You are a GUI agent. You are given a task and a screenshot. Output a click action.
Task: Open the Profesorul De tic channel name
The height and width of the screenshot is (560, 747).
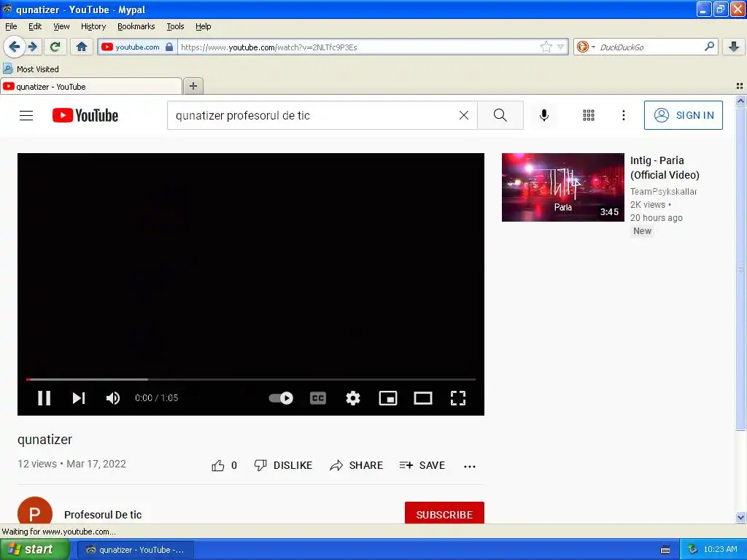tap(103, 515)
